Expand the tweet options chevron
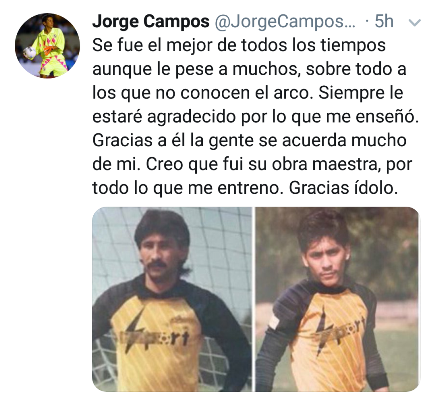The image size is (435, 400). tap(415, 23)
